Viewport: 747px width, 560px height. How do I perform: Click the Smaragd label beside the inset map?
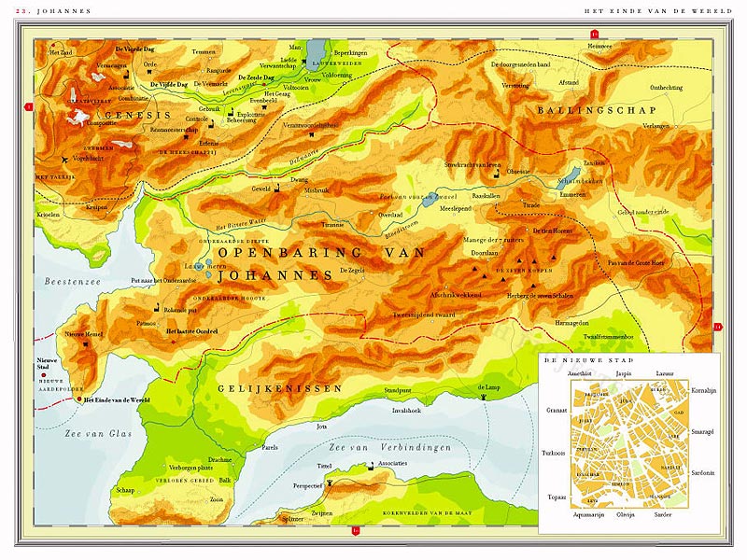click(x=701, y=432)
